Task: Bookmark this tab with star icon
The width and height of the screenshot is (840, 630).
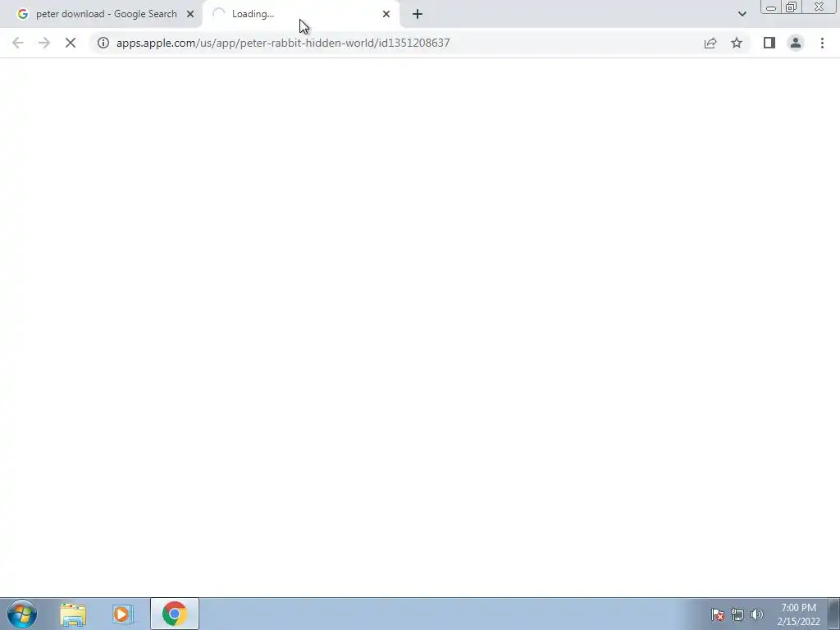Action: (737, 43)
